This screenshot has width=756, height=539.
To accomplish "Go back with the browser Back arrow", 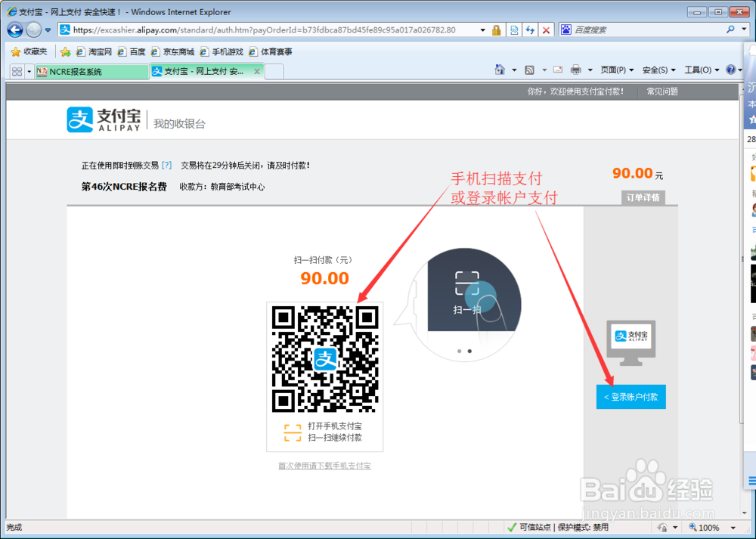I will 15,30.
